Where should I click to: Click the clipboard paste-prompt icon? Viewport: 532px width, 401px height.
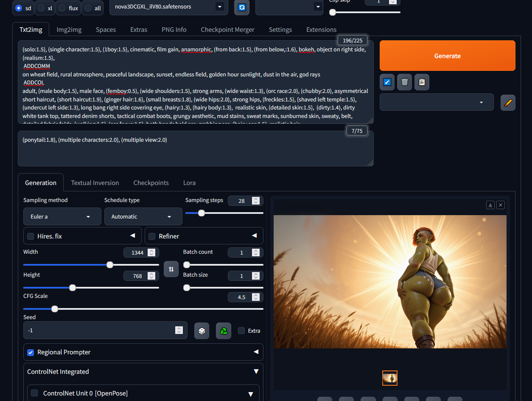point(422,82)
